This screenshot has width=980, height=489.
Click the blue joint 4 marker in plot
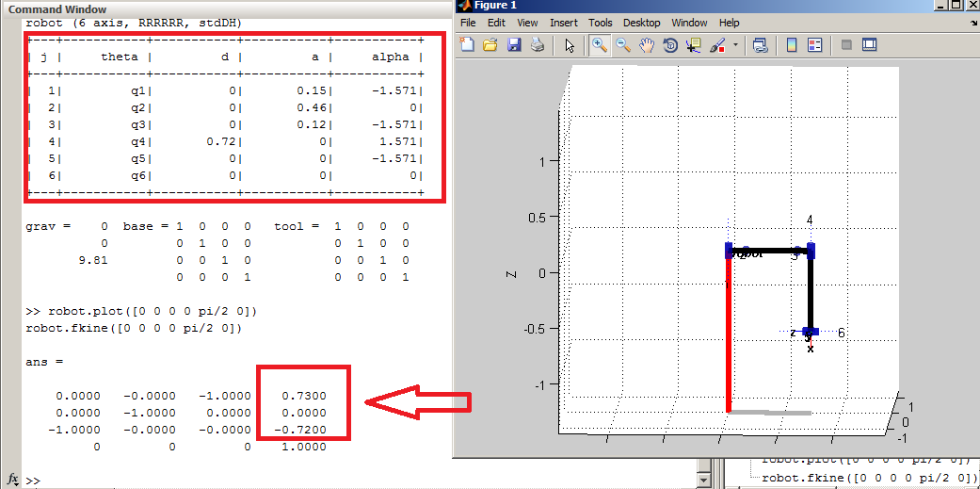point(811,251)
